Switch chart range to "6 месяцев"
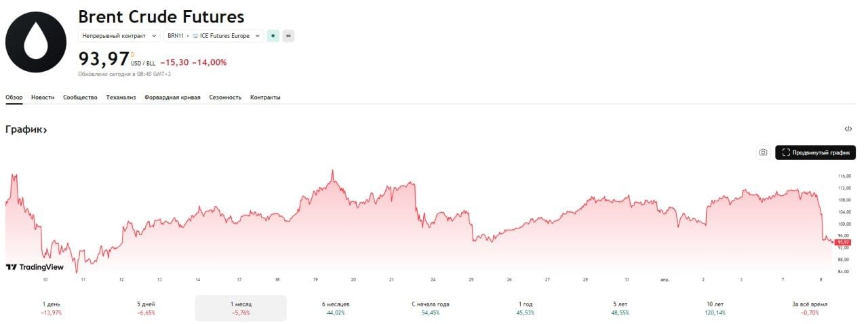868x324 pixels. tap(336, 308)
